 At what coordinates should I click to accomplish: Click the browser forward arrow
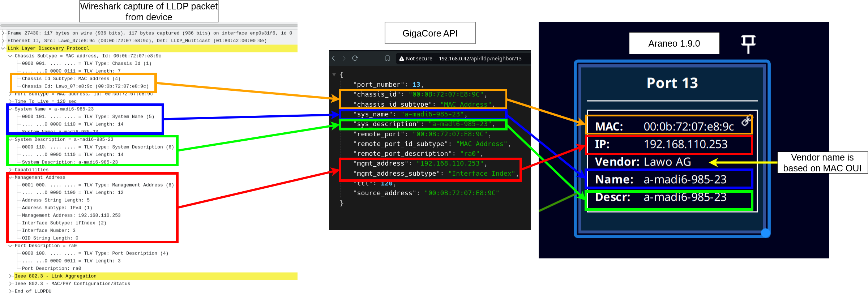point(344,58)
